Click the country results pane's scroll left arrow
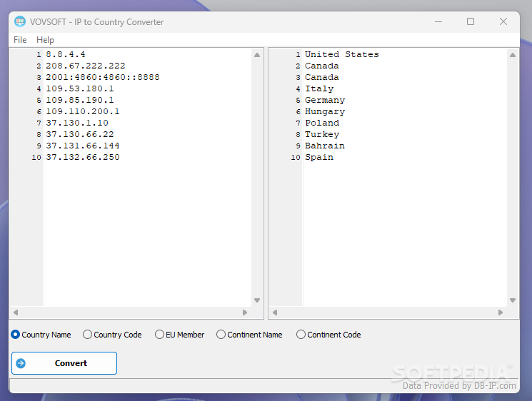Image resolution: width=532 pixels, height=401 pixels. (x=275, y=313)
